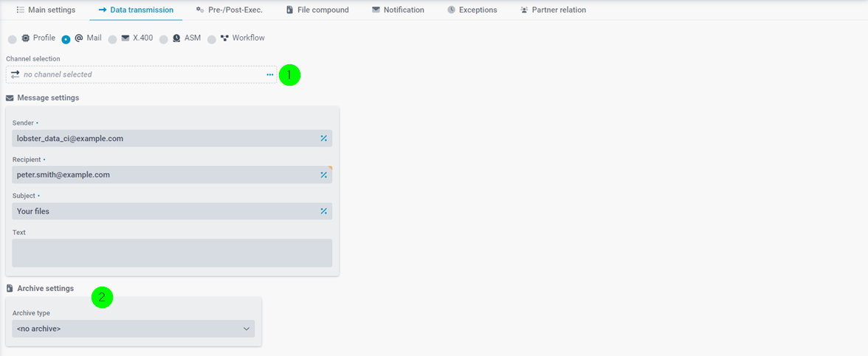Click the Pre-/Post-Exec. gears icon
The width and height of the screenshot is (868, 356).
pyautogui.click(x=200, y=10)
